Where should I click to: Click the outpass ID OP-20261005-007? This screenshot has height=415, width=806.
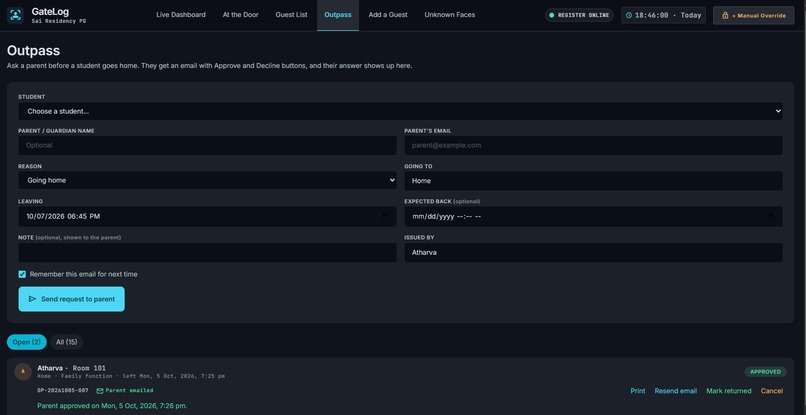63,391
